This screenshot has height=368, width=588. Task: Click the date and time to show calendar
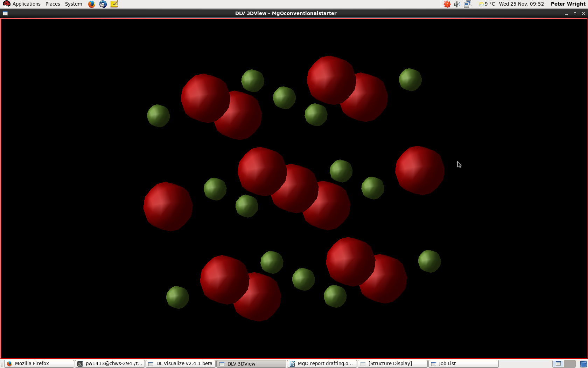tap(521, 4)
